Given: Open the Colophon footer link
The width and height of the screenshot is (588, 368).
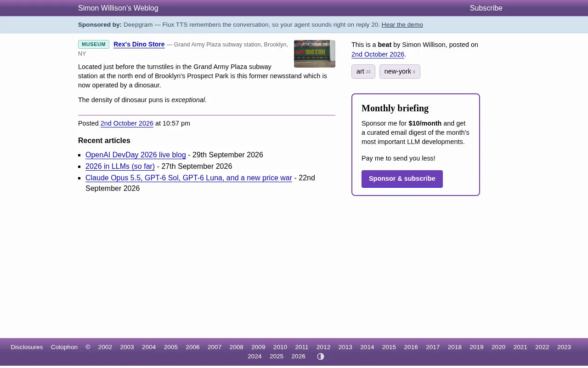Looking at the screenshot, I should coord(64,347).
